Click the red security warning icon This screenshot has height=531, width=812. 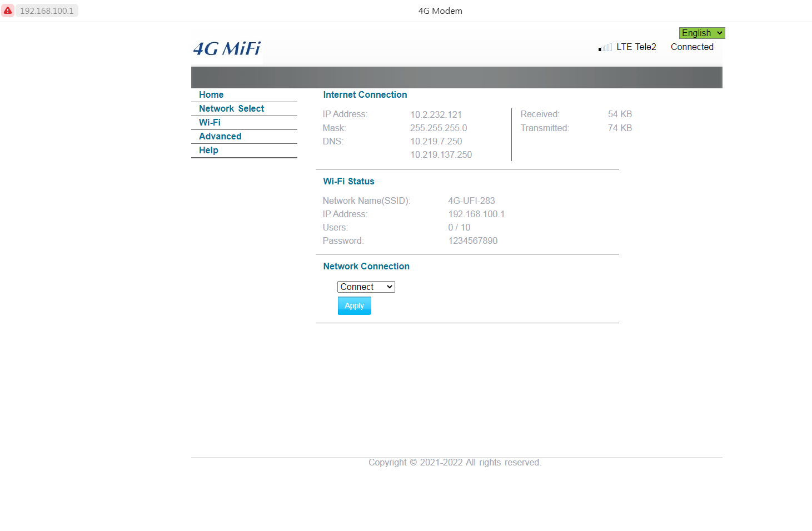(x=8, y=11)
